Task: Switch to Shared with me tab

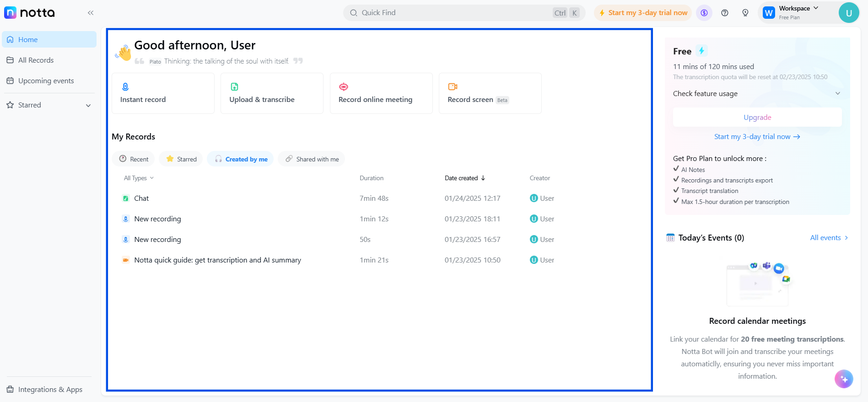Action: tap(312, 159)
